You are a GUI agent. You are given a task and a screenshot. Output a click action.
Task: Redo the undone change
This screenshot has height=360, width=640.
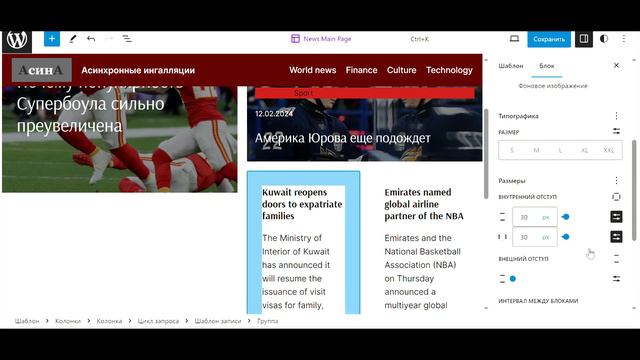[109, 39]
